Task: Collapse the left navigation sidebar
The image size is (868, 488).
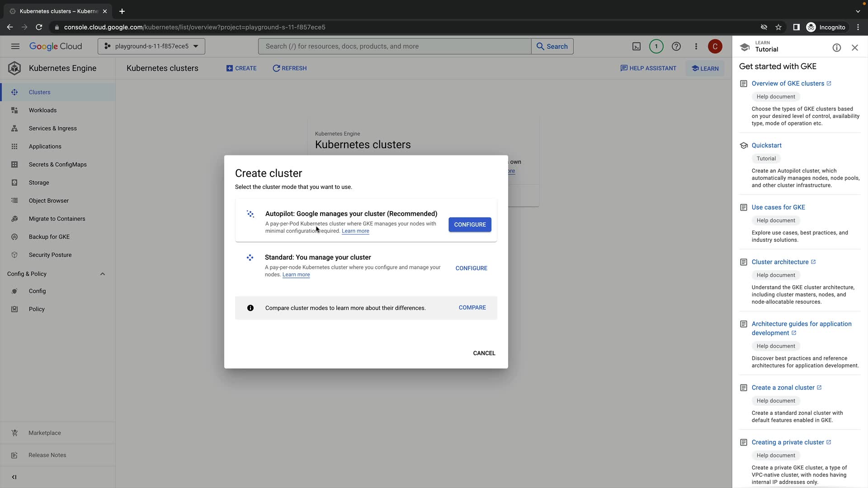Action: pos(14,477)
